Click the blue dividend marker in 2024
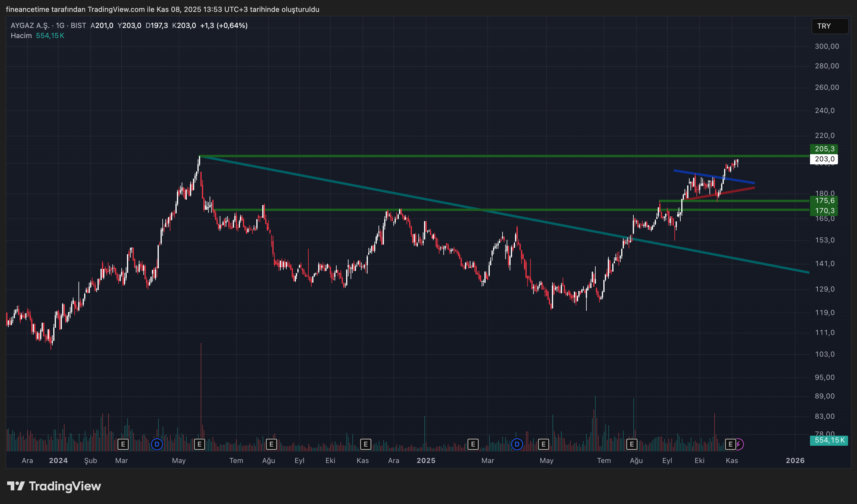This screenshot has width=857, height=504. pos(157,444)
